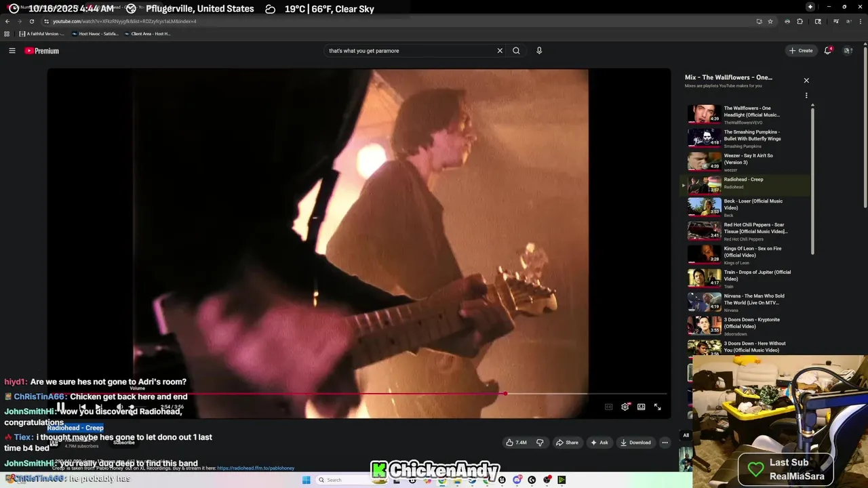This screenshot has width=868, height=488.
Task: Open the YouTube account avatar menu
Action: click(847, 51)
